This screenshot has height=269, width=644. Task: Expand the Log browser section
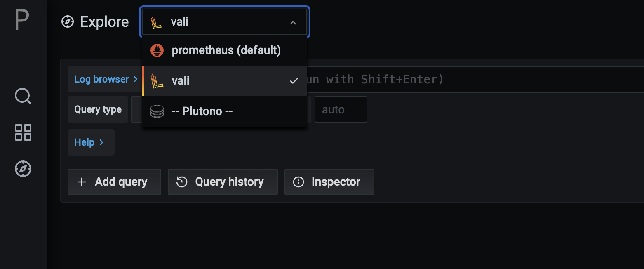[x=106, y=79]
